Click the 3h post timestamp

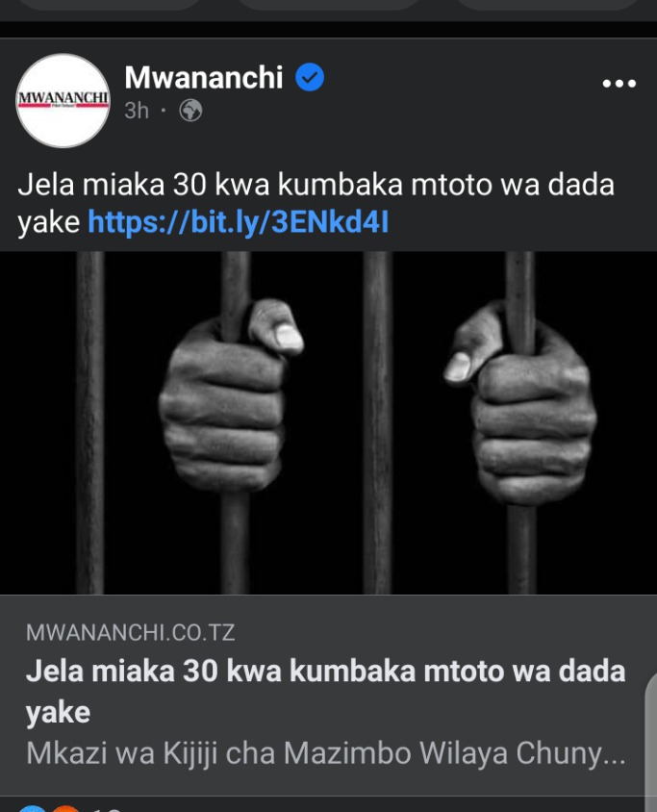tap(137, 111)
